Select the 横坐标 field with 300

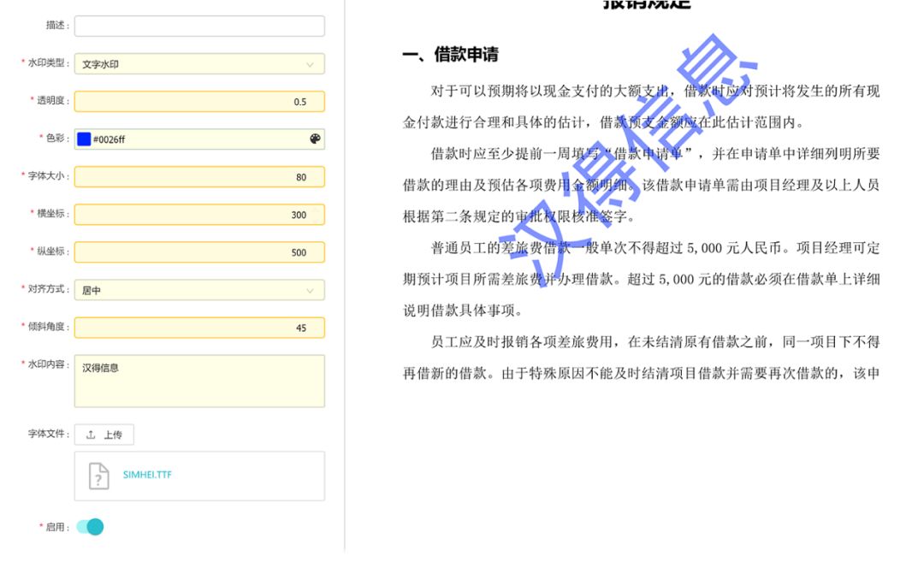pos(198,215)
